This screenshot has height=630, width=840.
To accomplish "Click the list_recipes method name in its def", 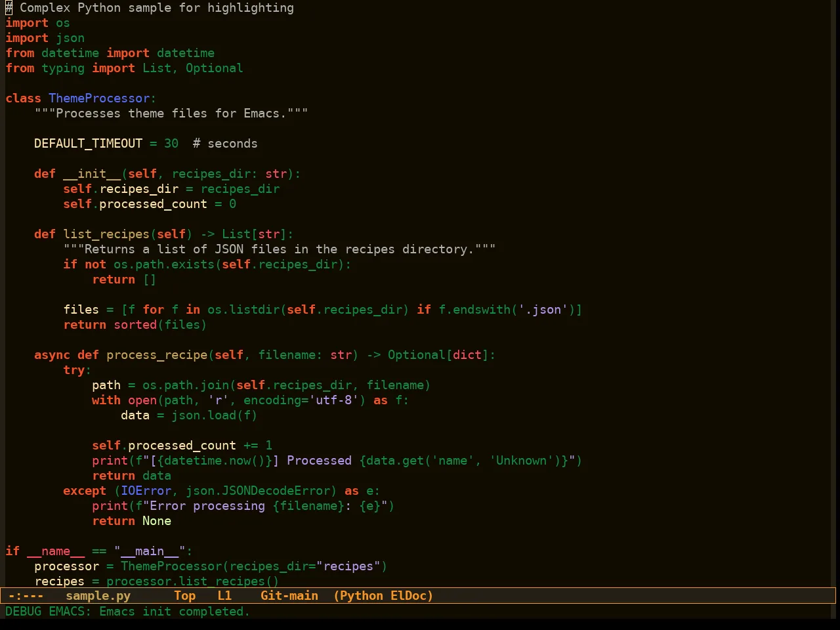I will (x=106, y=234).
